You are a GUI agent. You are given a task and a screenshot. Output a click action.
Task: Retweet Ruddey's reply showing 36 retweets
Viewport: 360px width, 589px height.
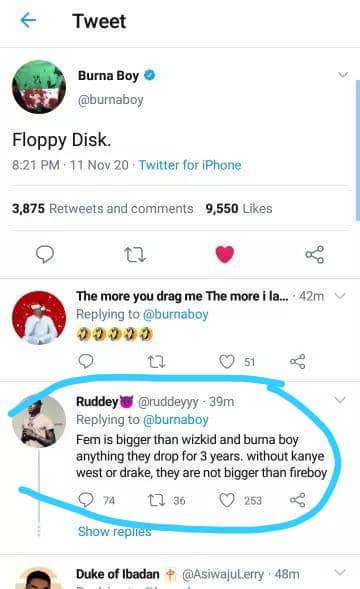click(156, 500)
